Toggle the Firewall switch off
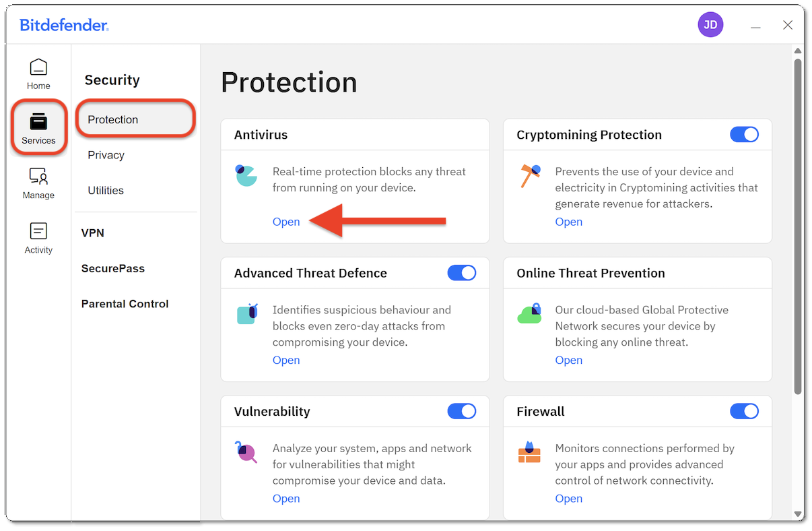 (x=744, y=411)
